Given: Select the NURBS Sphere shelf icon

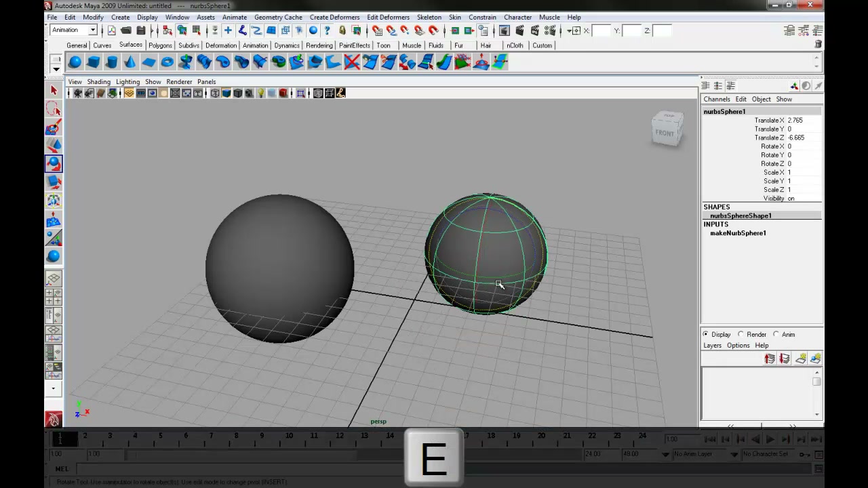Looking at the screenshot, I should [75, 62].
